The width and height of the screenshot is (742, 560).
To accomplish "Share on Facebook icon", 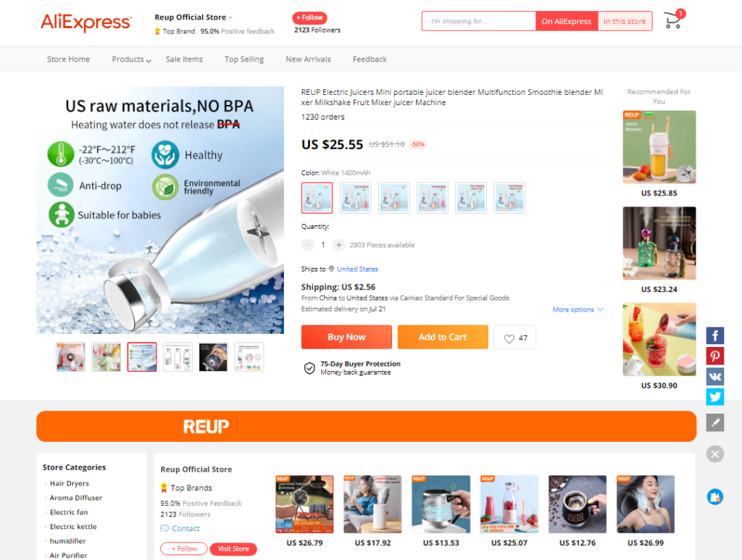I will 715,336.
